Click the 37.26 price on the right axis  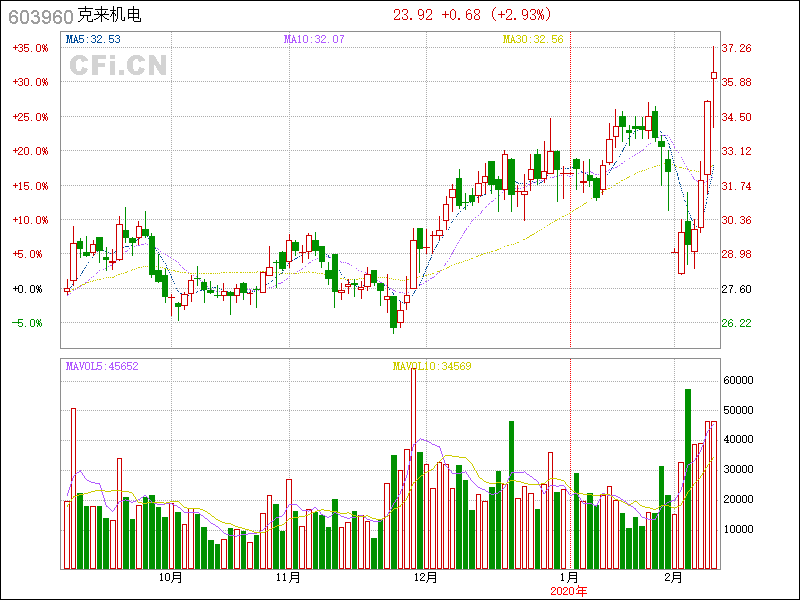(737, 48)
